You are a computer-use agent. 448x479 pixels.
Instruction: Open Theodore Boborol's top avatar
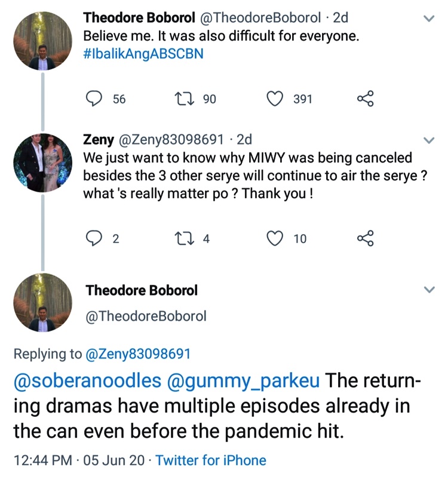(x=42, y=41)
